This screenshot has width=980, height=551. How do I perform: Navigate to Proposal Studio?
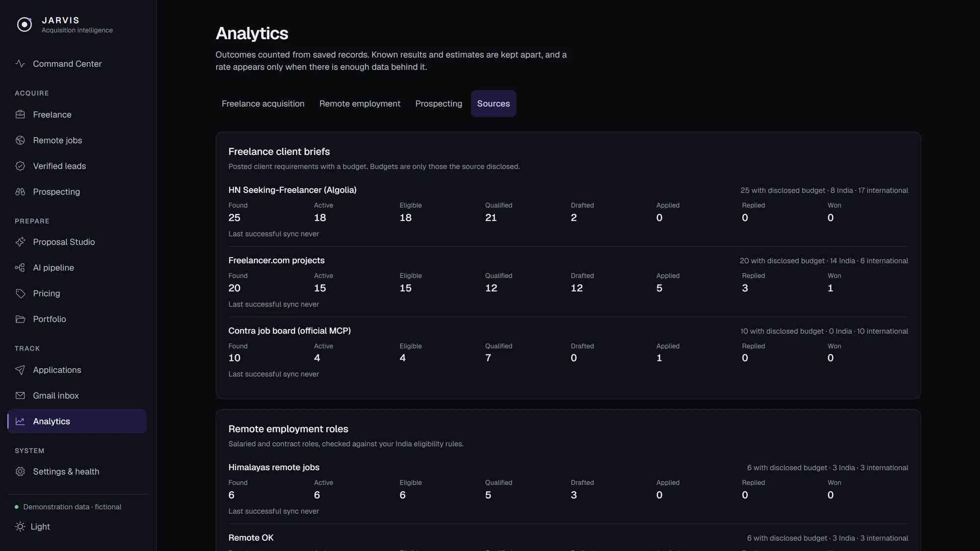click(77, 242)
